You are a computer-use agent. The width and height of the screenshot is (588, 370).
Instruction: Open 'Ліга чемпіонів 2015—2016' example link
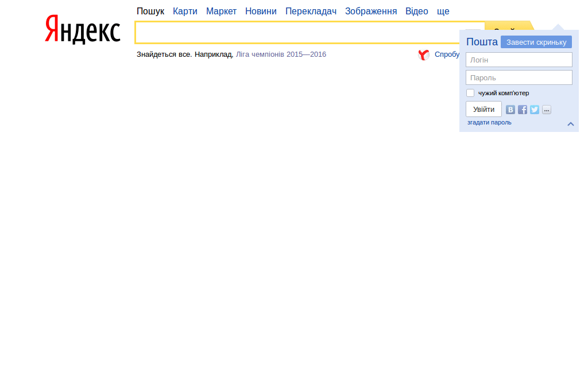point(281,54)
